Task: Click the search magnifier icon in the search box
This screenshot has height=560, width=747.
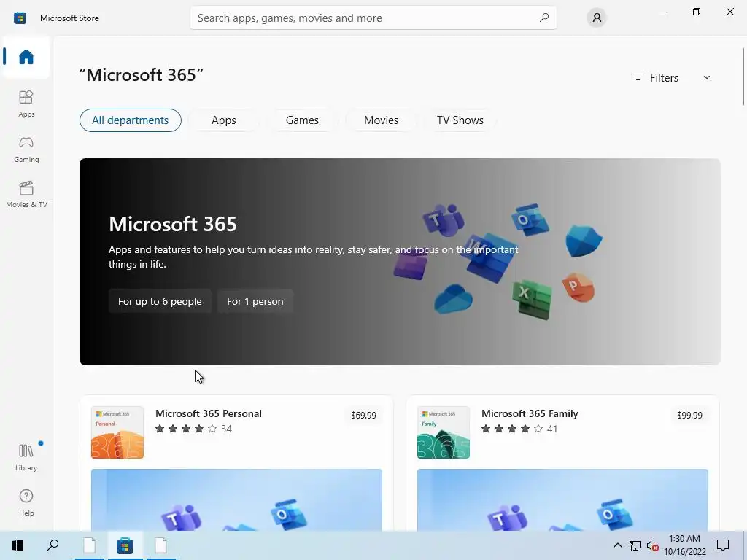Action: point(544,17)
